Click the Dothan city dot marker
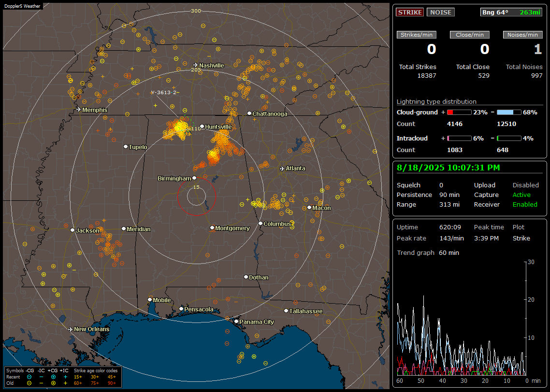 (x=246, y=277)
